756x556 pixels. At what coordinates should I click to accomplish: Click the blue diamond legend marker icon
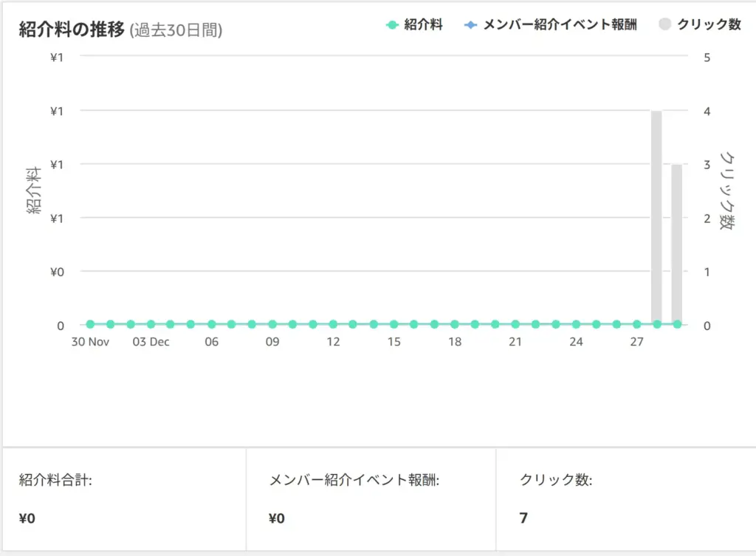(x=470, y=25)
